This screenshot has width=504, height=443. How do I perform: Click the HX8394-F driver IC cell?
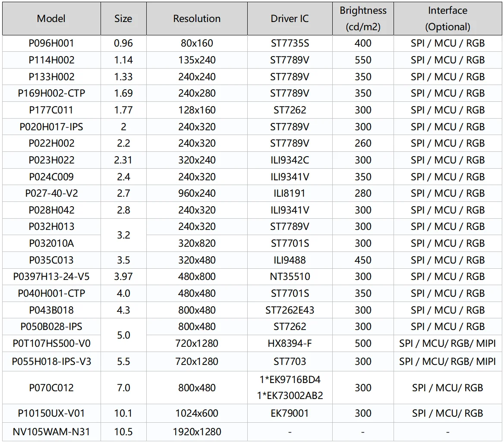point(290,343)
